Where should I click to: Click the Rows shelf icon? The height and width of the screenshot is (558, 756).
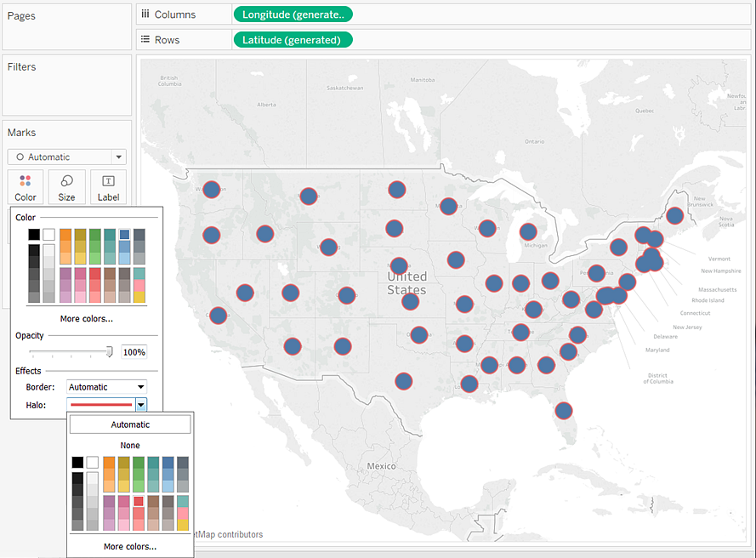[x=145, y=39]
